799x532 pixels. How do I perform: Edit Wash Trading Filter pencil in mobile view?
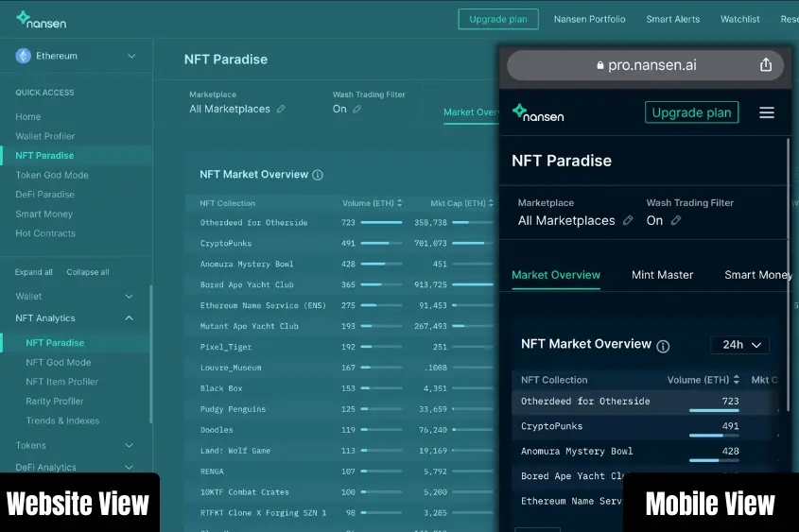(x=676, y=220)
